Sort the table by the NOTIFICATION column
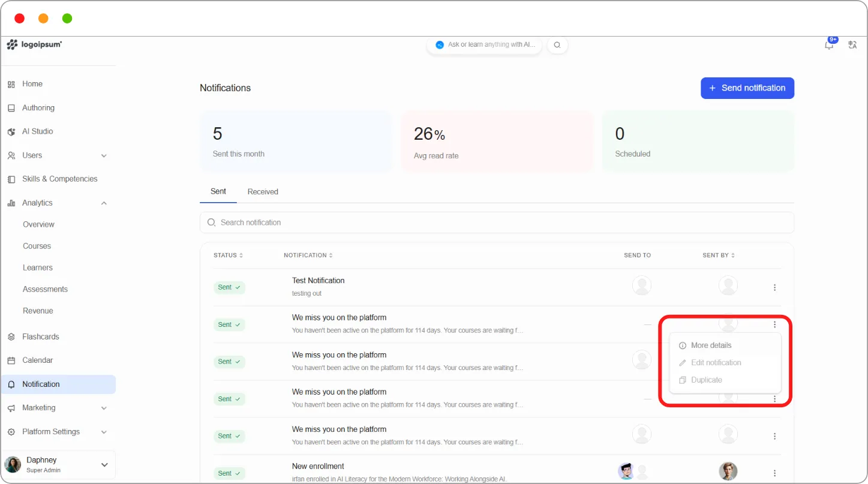The width and height of the screenshot is (868, 484). coord(308,255)
